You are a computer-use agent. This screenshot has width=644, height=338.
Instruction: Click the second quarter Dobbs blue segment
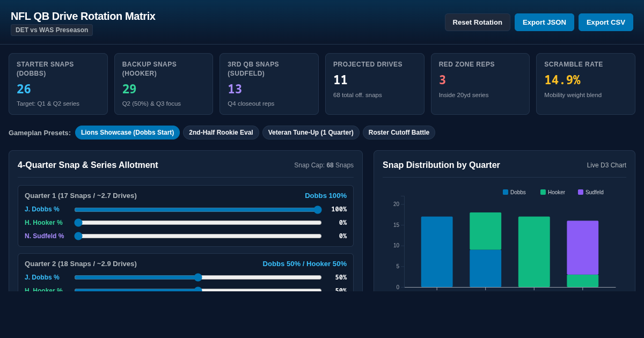(x=486, y=268)
